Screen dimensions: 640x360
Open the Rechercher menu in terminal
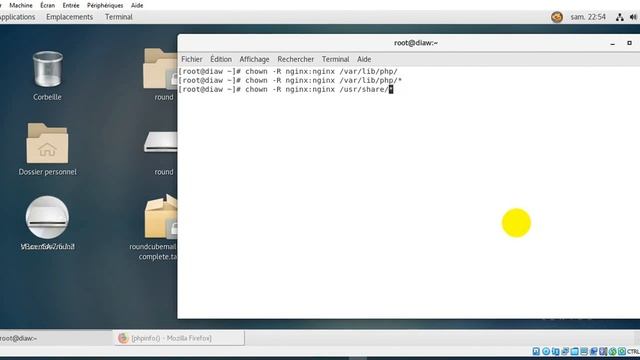click(x=296, y=59)
